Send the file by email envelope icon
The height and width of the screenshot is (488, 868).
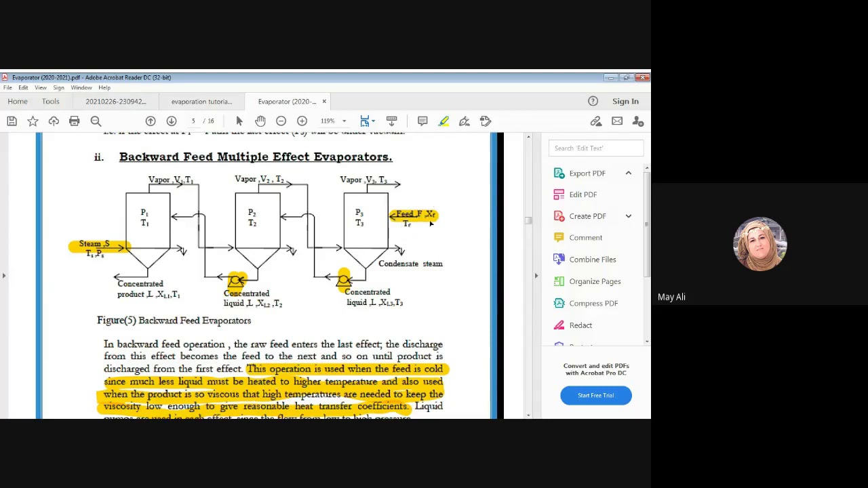tap(617, 121)
